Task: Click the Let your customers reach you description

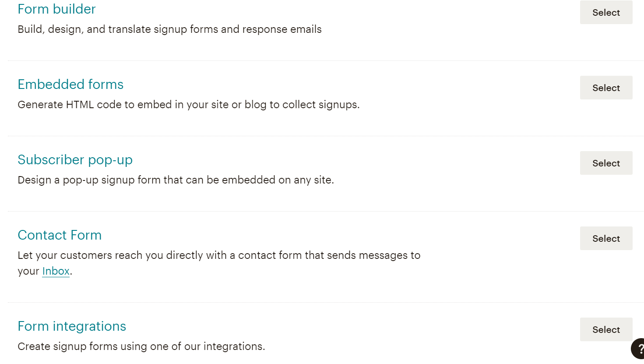Action: pos(219,263)
